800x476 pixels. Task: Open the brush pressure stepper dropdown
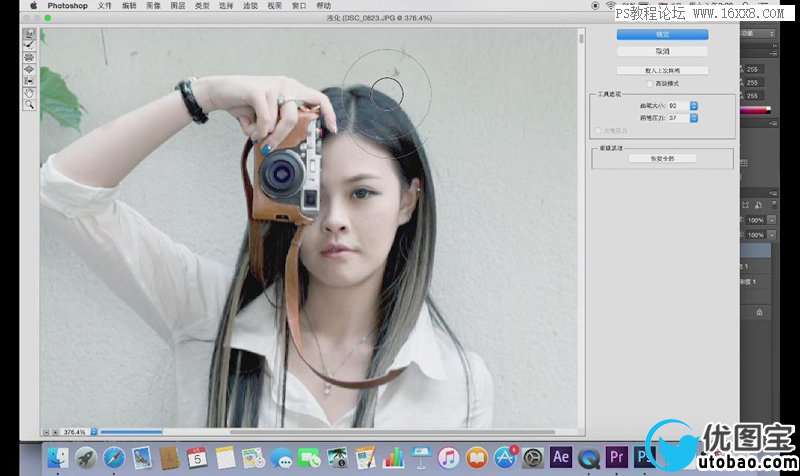(x=693, y=118)
